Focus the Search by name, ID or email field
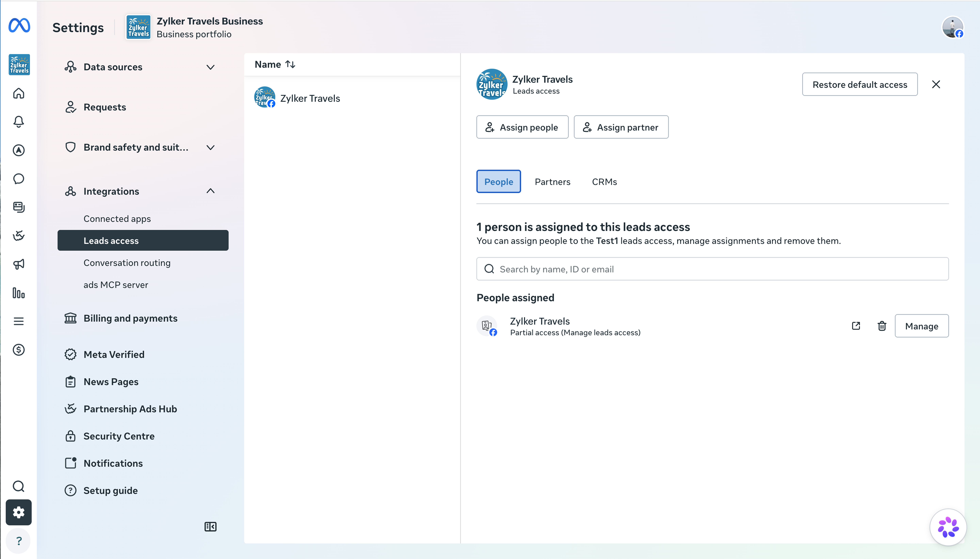The height and width of the screenshot is (559, 980). pos(712,269)
